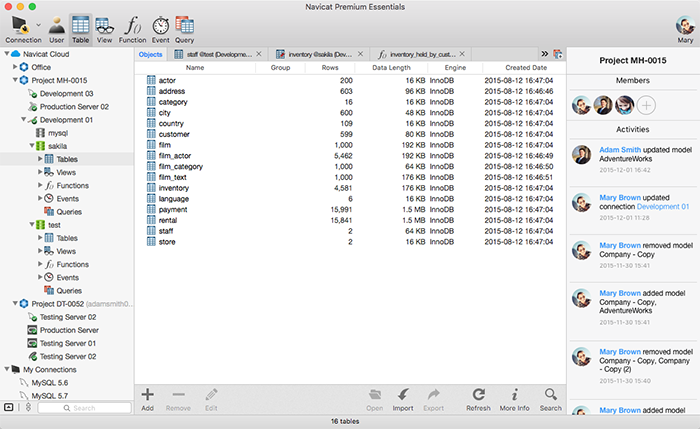Collapse the Project DT-0052 node
Screen dimensions: 700x429
point(15,304)
